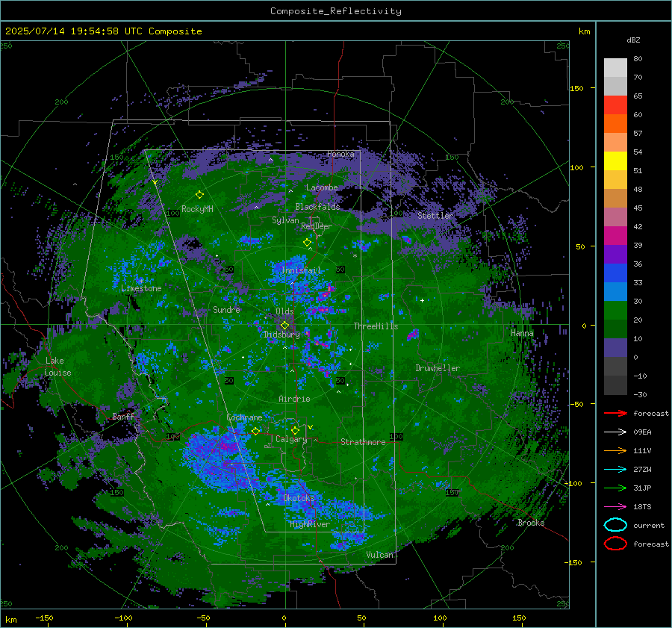Click the -150 tick on bottom axis

(x=45, y=618)
